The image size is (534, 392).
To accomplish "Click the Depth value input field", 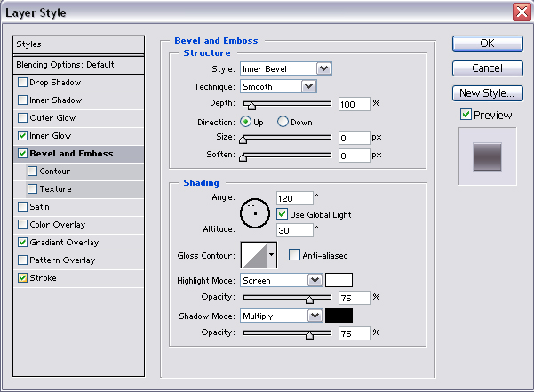I will (353, 104).
